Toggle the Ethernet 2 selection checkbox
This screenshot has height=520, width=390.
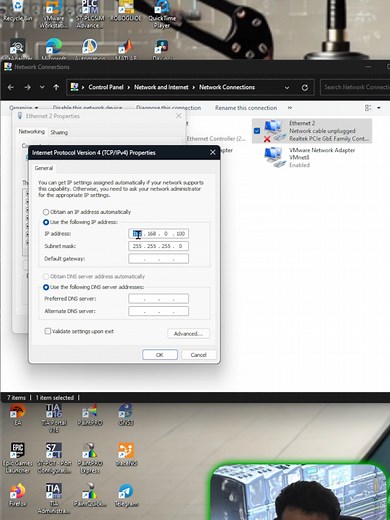tap(257, 131)
